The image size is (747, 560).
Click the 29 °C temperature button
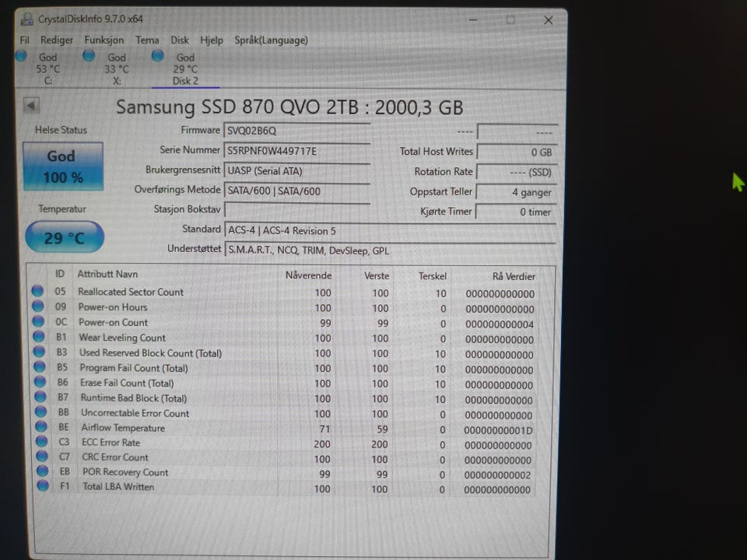(65, 237)
